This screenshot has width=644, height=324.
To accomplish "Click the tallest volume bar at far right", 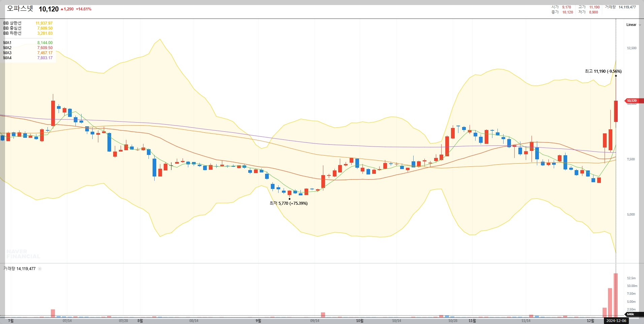I will [x=616, y=295].
